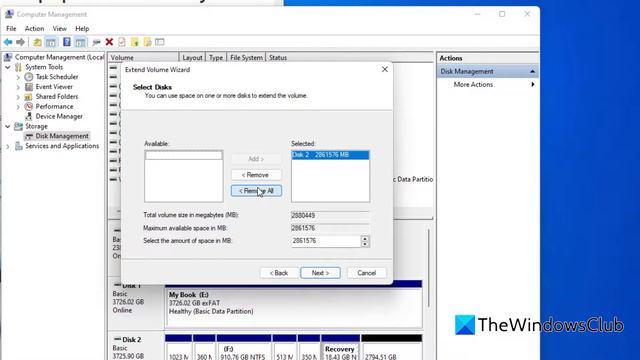Click the Available disks list box
The width and height of the screenshot is (640, 360).
click(184, 176)
